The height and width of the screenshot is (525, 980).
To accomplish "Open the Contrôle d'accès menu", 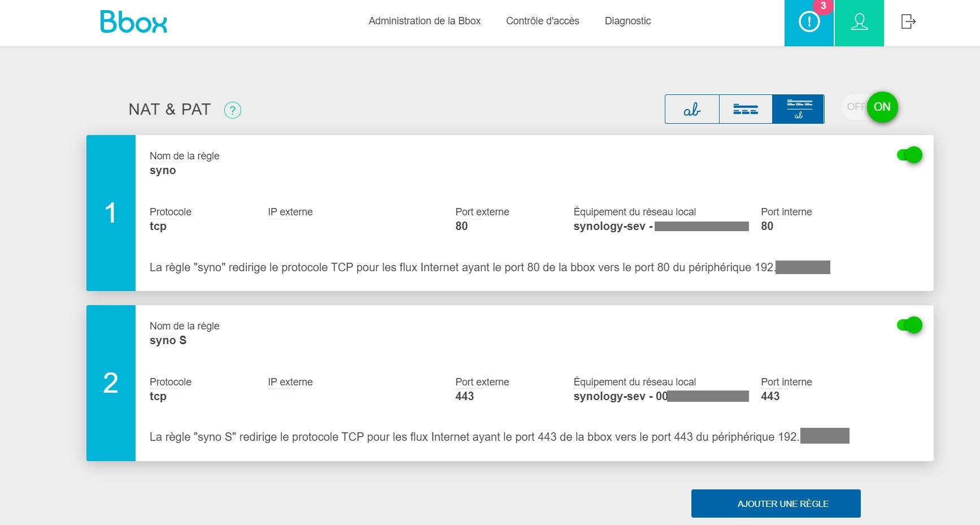I will point(543,21).
